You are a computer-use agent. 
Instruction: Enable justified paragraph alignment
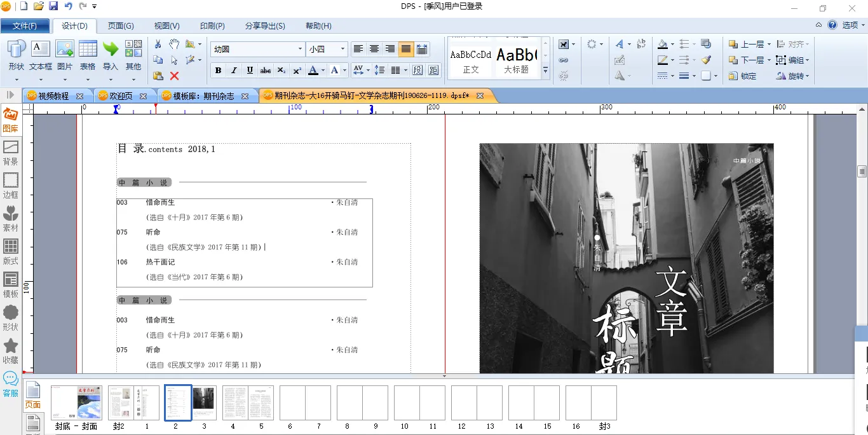[x=406, y=49]
